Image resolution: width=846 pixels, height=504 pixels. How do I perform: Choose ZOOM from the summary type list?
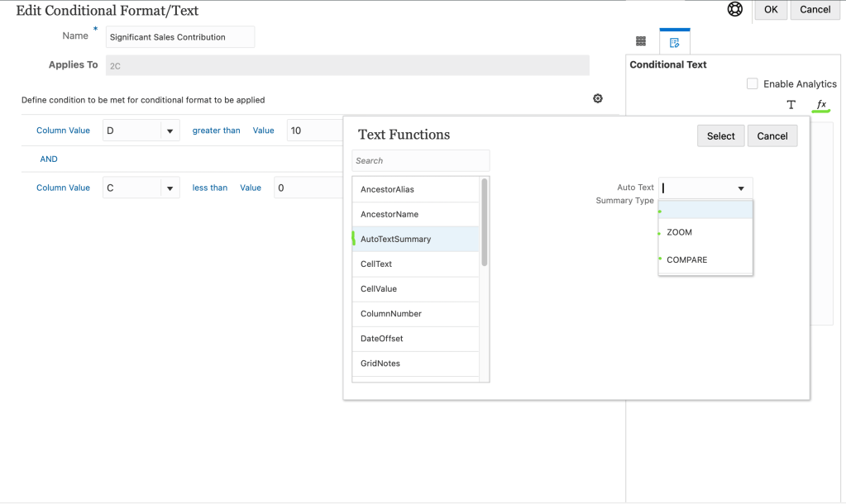[x=679, y=232]
